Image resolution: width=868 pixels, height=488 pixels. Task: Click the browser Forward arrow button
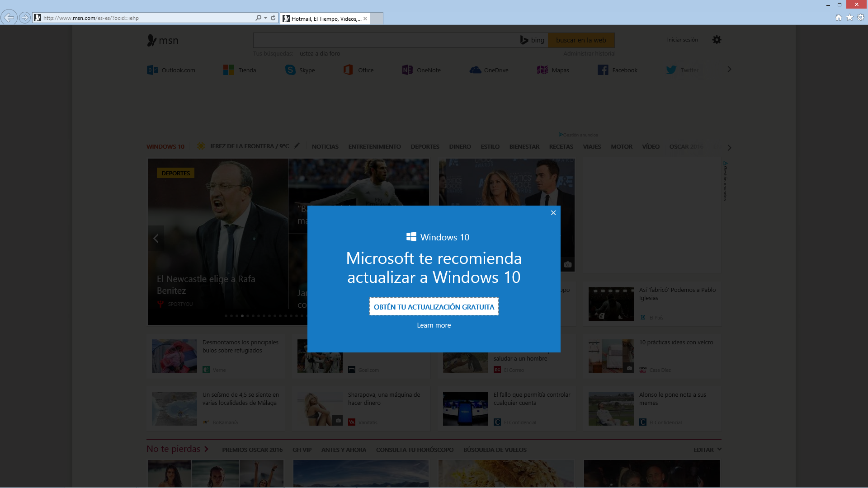pyautogui.click(x=25, y=18)
